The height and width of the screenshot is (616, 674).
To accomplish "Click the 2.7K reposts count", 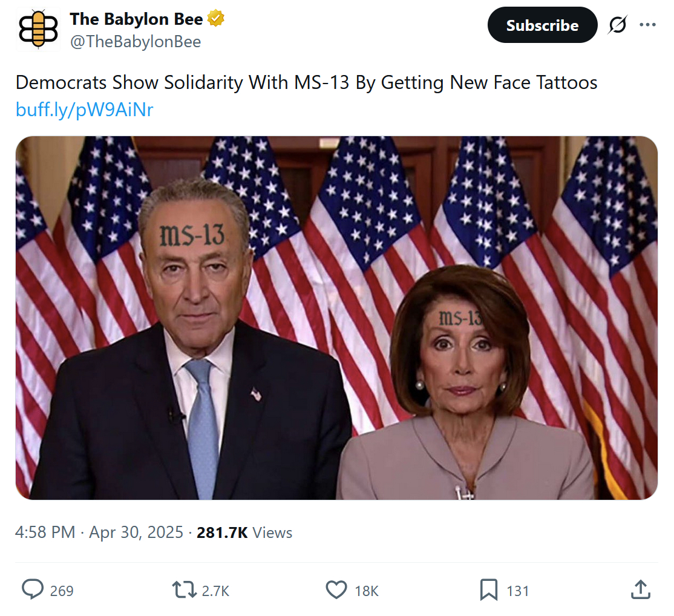I will tap(215, 591).
